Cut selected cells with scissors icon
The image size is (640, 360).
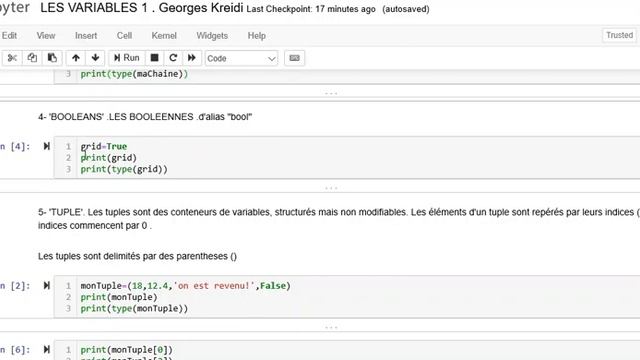(12, 58)
